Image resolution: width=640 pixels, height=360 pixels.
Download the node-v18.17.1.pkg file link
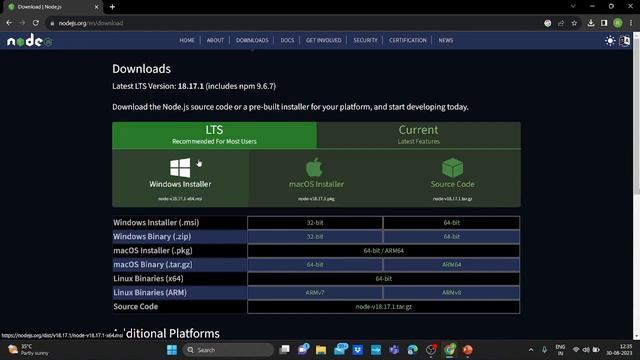(316, 199)
